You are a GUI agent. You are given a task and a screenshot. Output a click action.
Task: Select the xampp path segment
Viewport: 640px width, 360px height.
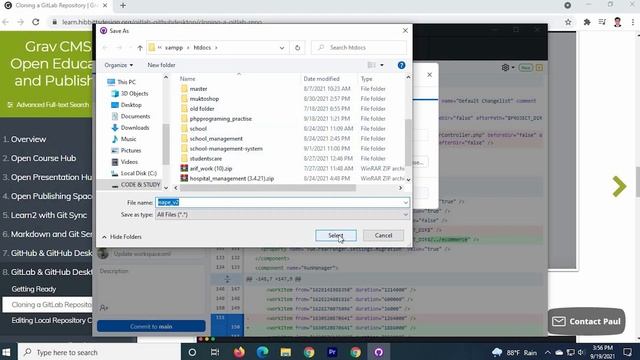(174, 48)
